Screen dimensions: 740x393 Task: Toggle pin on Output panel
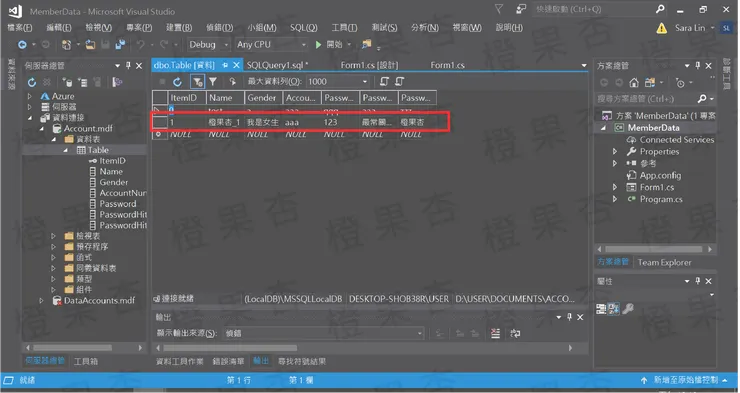pyautogui.click(x=569, y=317)
